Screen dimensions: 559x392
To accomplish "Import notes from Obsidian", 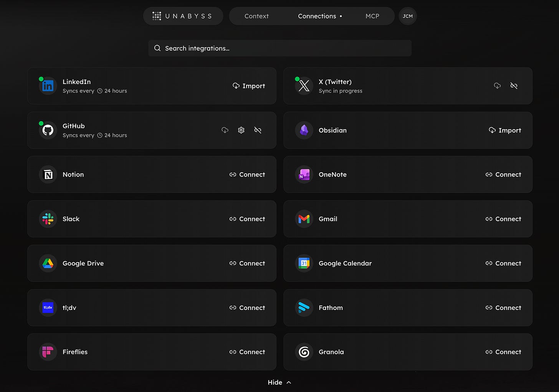I will tap(505, 130).
